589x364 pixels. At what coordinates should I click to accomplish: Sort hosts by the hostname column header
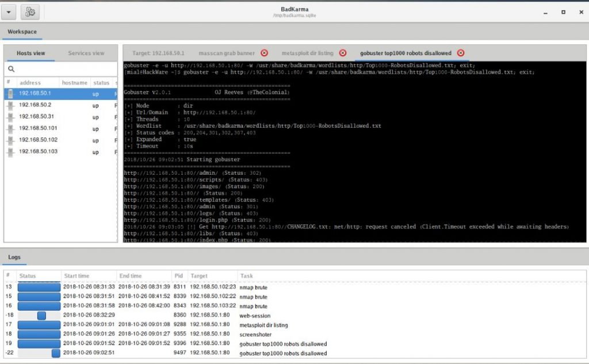click(74, 83)
